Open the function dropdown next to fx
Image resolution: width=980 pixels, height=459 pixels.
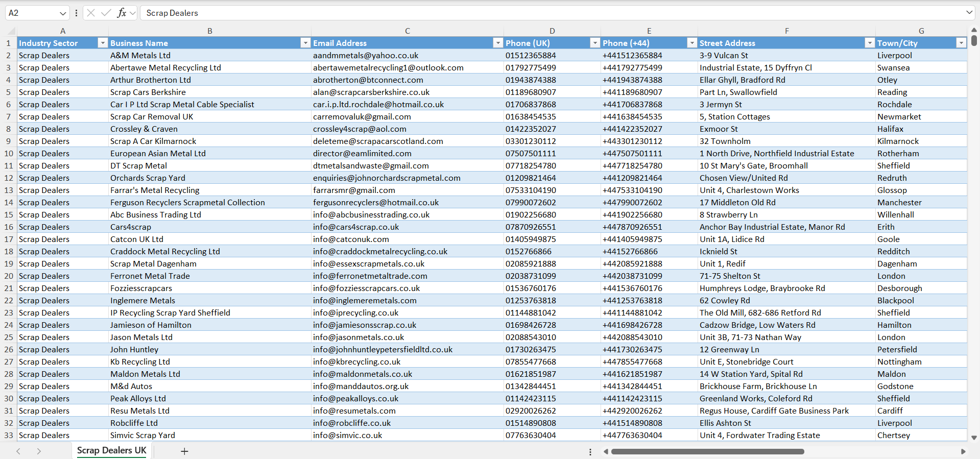(x=133, y=13)
